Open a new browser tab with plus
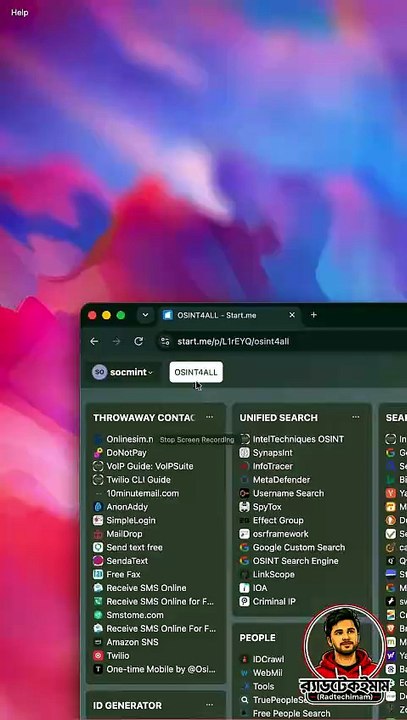Viewport: 407px width, 720px height. coord(314,315)
